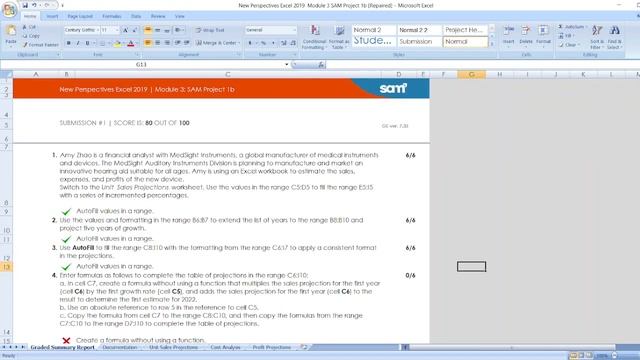The image size is (640, 360).
Task: Open the Merge & Center dropdown arrow
Action: click(239, 43)
